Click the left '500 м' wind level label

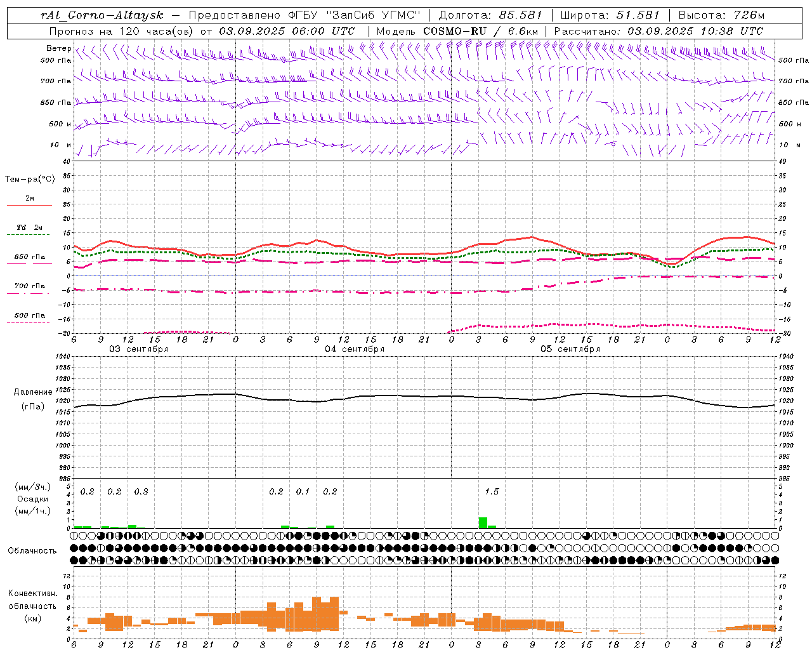[x=60, y=124]
